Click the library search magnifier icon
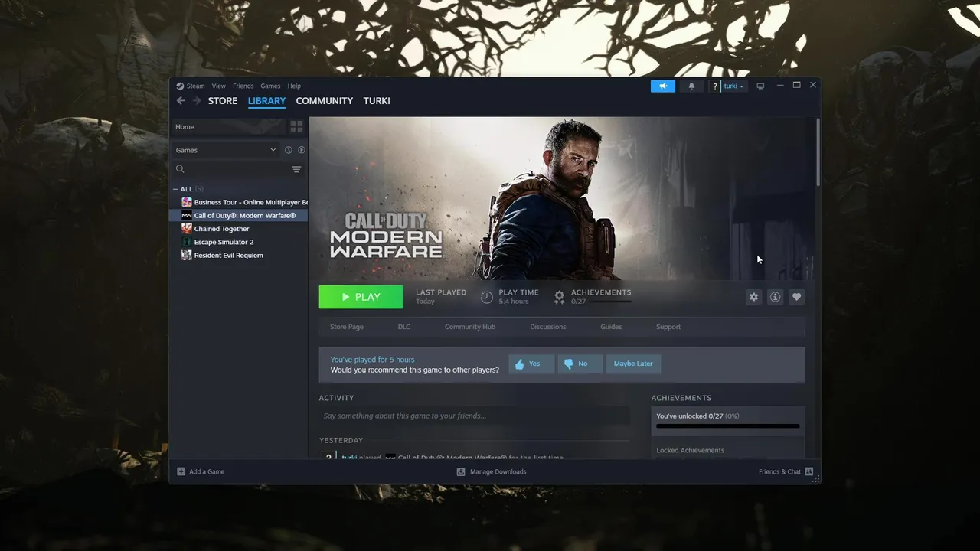Viewport: 980px width, 551px height. [x=181, y=169]
